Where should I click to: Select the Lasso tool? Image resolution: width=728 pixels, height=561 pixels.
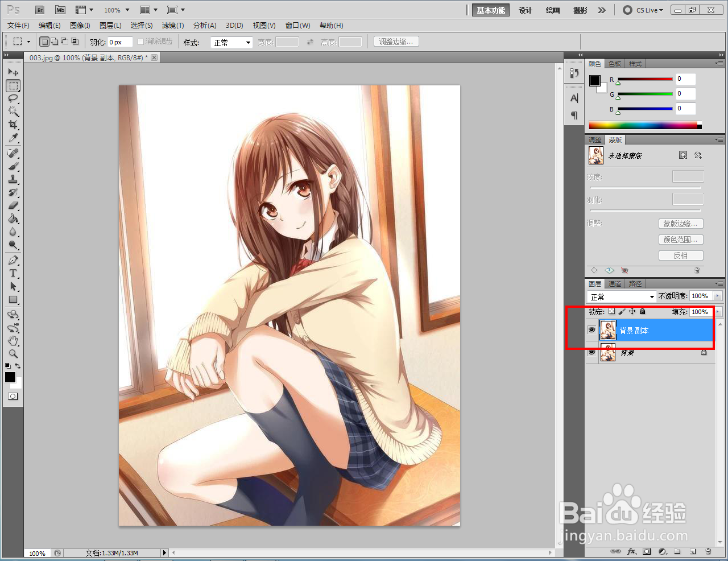13,98
